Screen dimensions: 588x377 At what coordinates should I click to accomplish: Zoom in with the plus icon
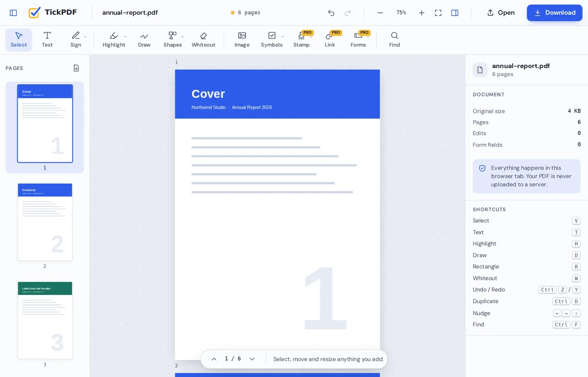coord(422,13)
